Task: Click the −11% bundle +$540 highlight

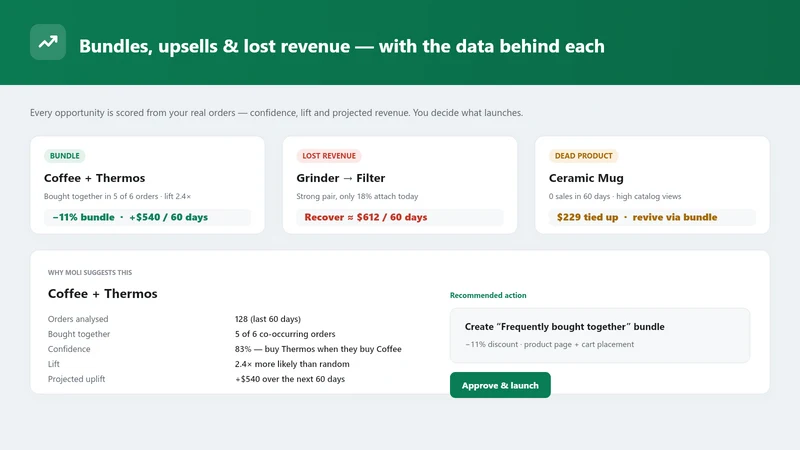Action: click(147, 217)
